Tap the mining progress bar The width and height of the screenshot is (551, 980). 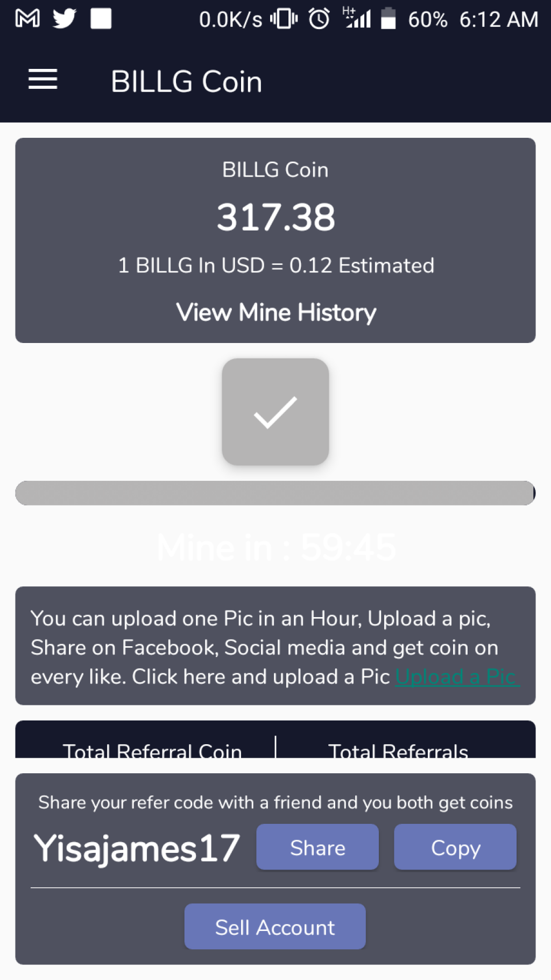[x=275, y=493]
